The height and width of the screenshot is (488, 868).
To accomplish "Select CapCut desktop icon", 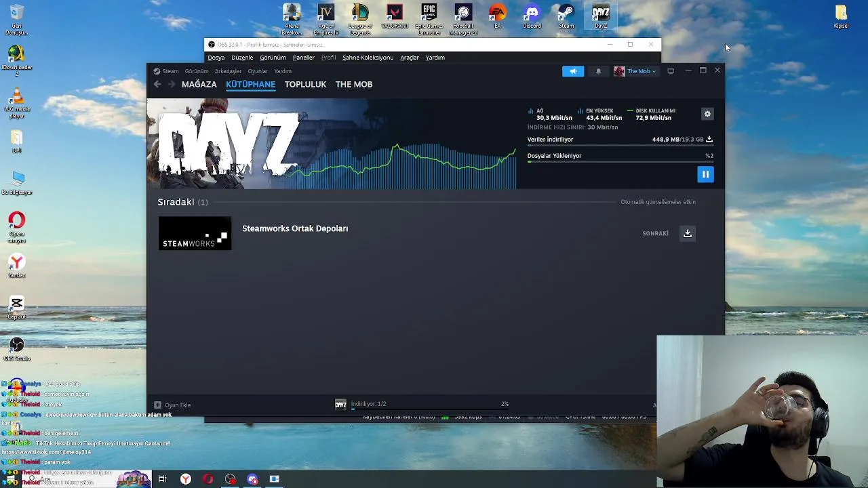I will (x=17, y=308).
